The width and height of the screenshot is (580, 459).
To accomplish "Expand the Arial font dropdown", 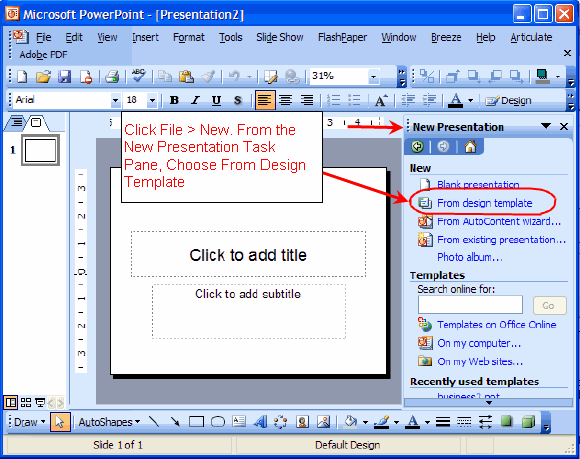I will (115, 100).
